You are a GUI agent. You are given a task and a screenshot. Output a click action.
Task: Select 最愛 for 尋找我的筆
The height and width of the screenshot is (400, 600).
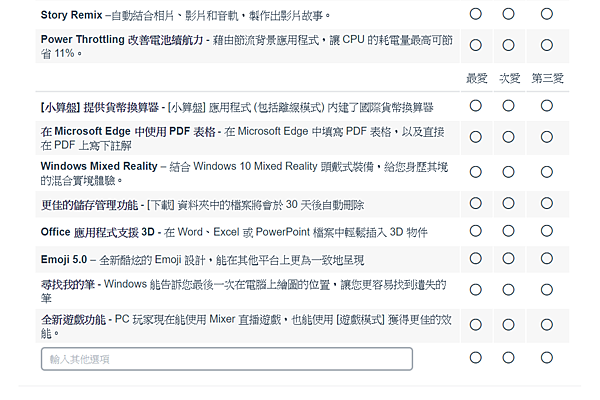475,290
